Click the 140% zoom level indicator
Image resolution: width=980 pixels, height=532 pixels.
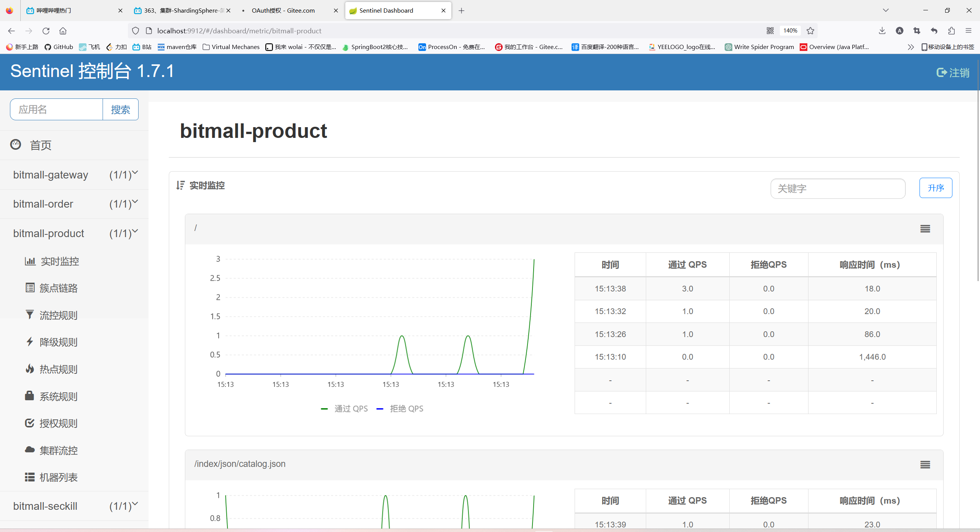pos(790,31)
